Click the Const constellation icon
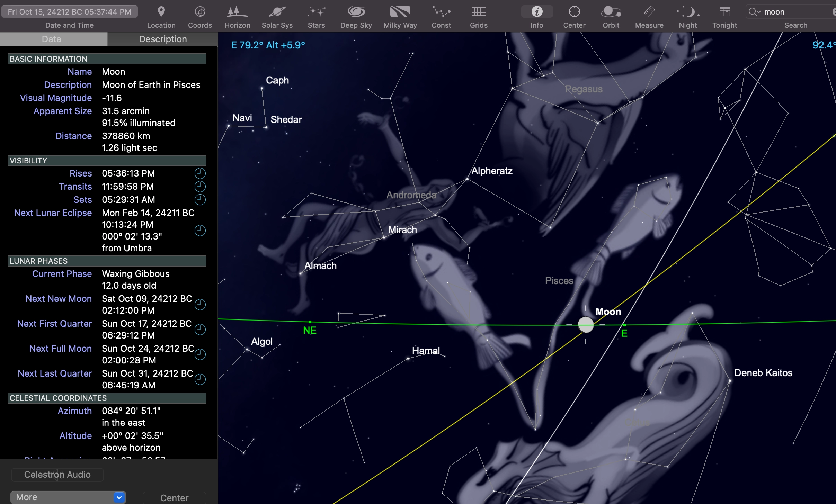The image size is (836, 504). (x=441, y=12)
